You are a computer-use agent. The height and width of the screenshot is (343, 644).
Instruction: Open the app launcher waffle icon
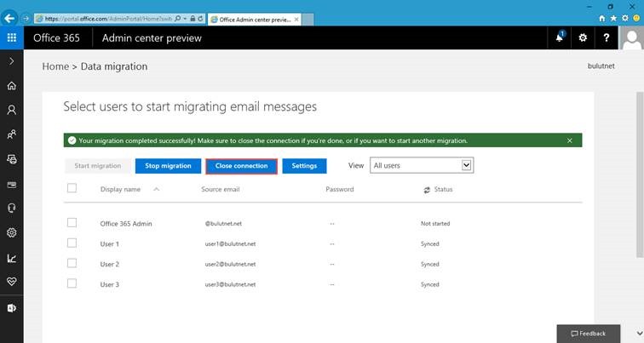click(12, 37)
